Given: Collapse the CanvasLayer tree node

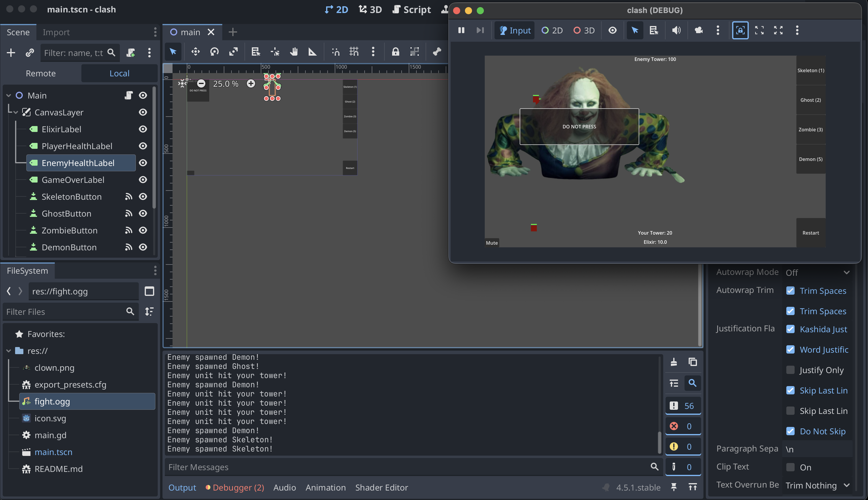Looking at the screenshot, I should 16,112.
